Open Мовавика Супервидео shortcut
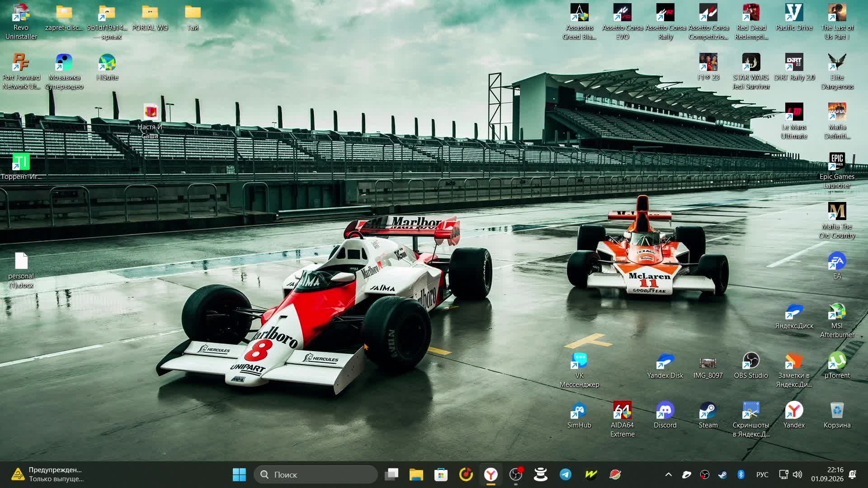Screen dimensions: 868x488 [x=64, y=71]
